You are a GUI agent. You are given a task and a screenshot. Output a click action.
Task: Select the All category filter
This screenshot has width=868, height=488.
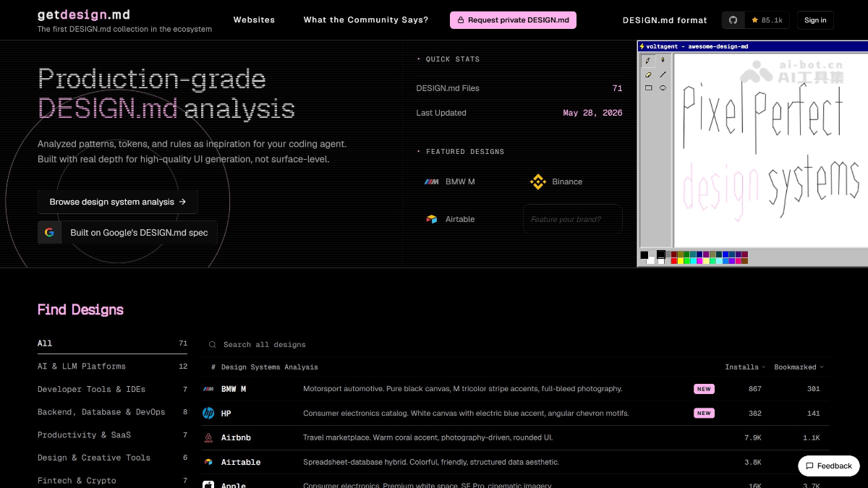112,343
